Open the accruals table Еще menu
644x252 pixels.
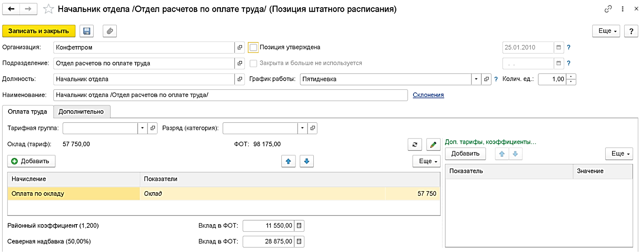[x=426, y=161]
